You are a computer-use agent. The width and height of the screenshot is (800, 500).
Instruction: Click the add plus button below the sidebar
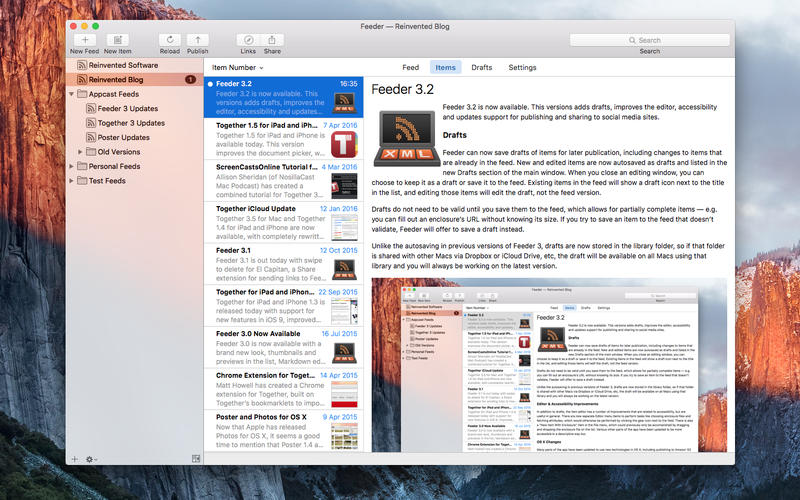(74, 459)
